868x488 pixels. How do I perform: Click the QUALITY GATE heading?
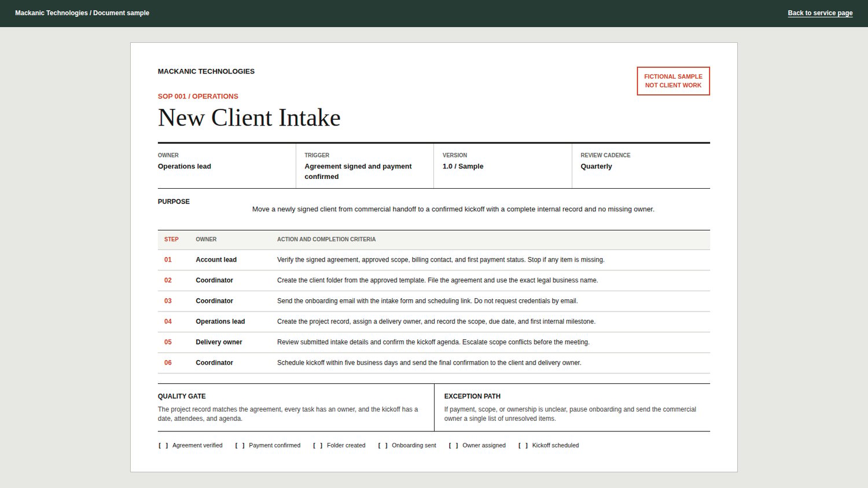point(182,397)
